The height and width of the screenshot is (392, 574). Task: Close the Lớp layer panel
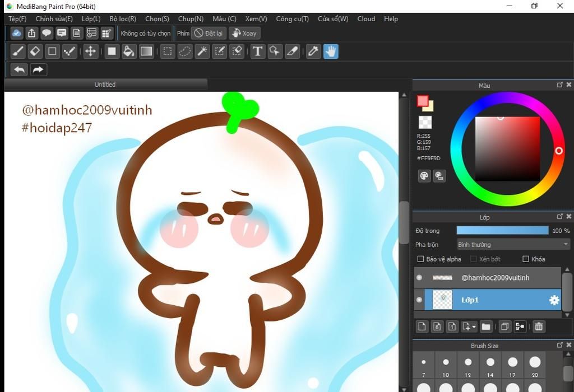[569, 217]
